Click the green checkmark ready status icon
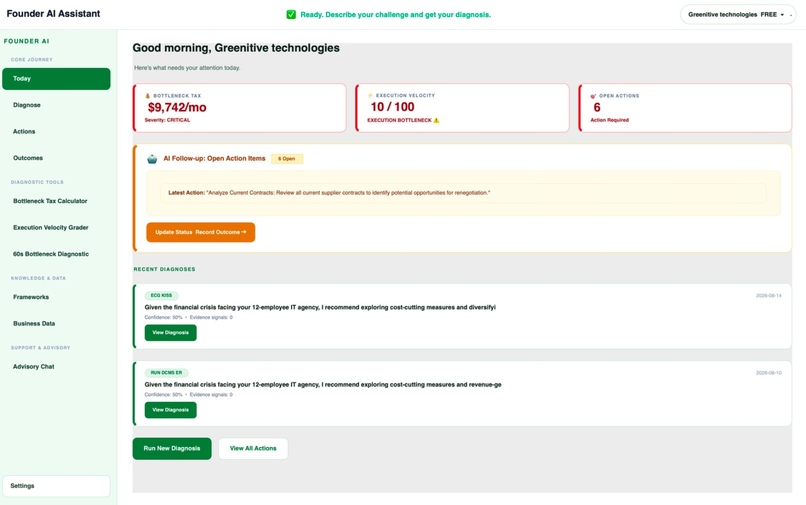 pyautogui.click(x=291, y=14)
